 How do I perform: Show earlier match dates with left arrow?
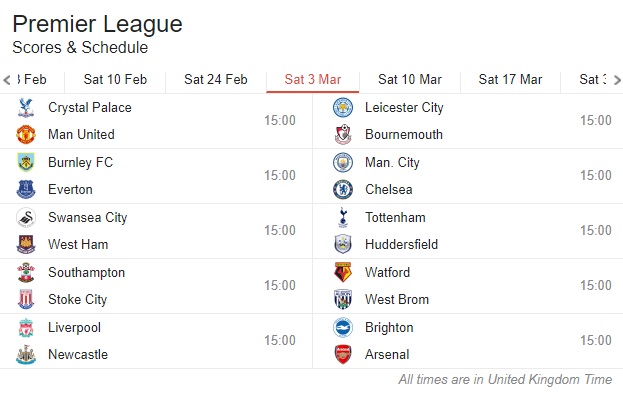7,80
